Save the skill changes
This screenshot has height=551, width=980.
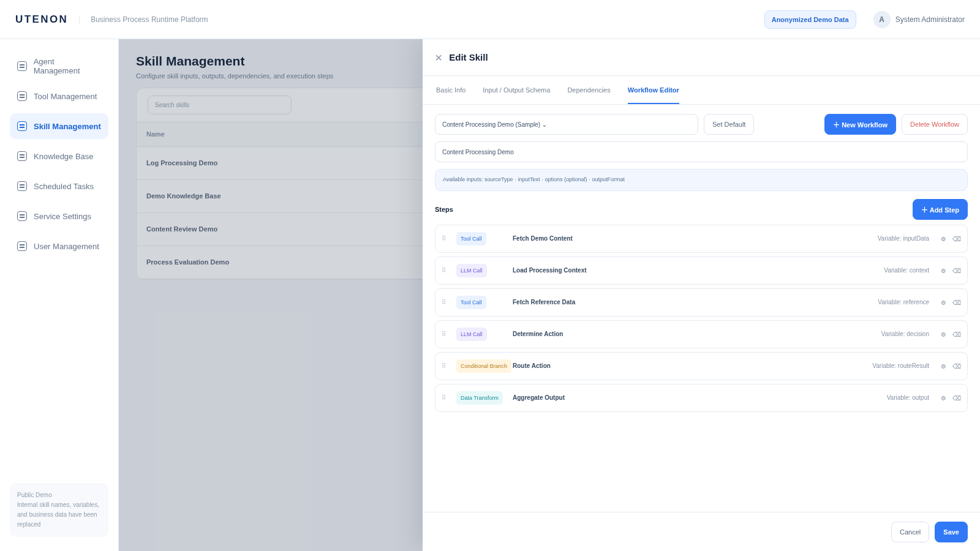[x=951, y=532]
